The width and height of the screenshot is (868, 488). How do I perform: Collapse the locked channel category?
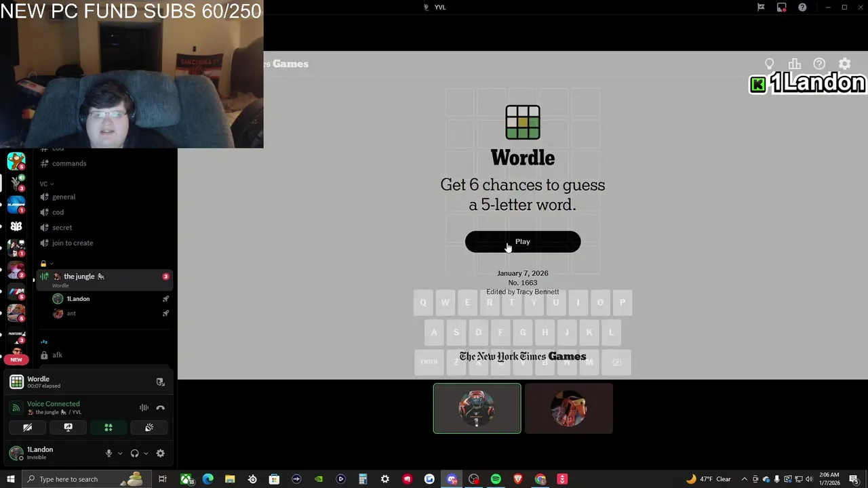point(46,264)
